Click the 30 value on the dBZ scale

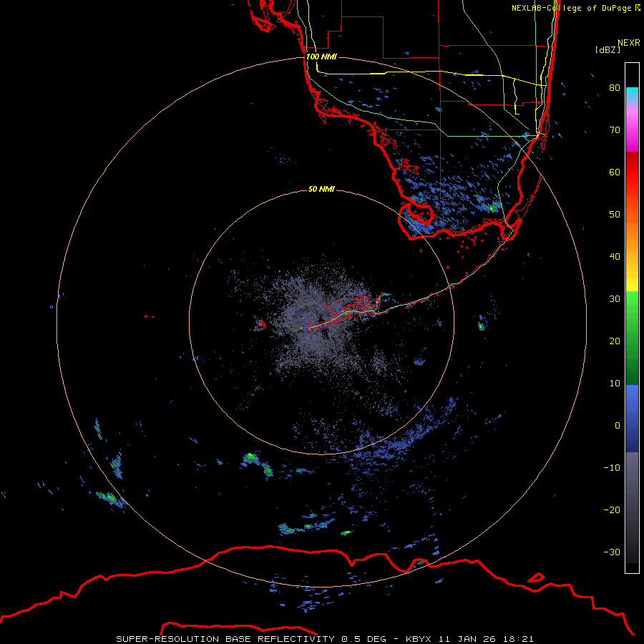tap(615, 299)
